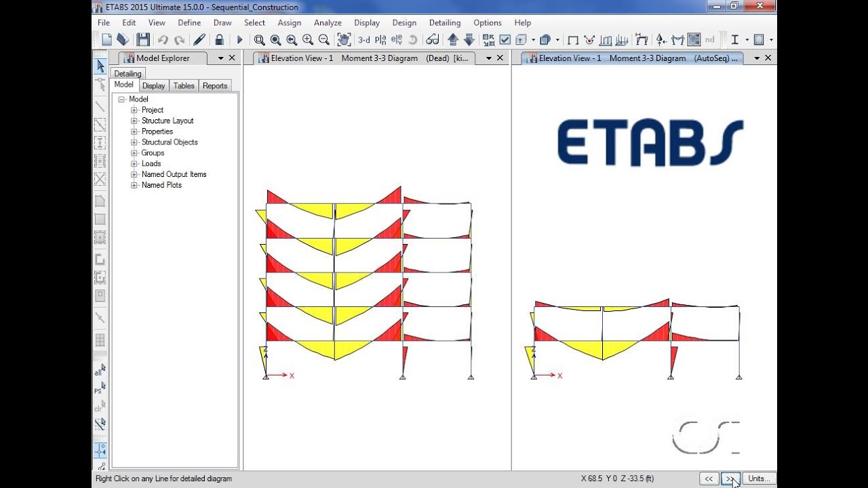
Task: Open dropdown beside rectangular section icon
Action: 771,40
